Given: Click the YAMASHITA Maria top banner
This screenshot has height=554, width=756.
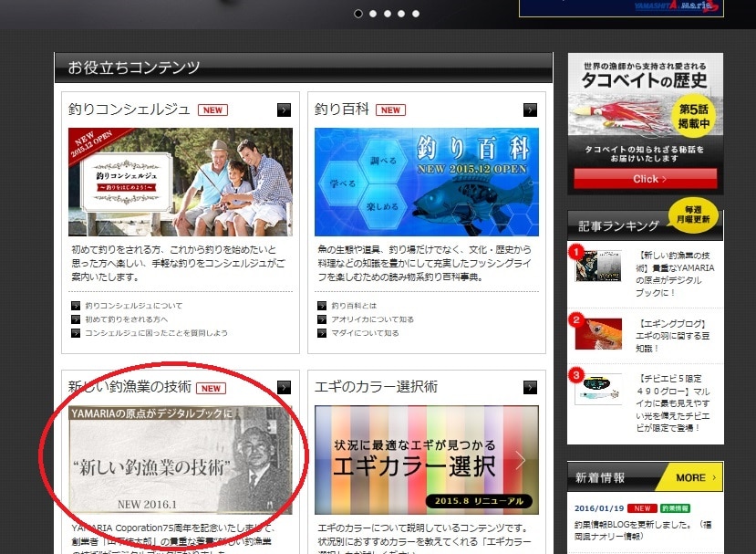Looking at the screenshot, I should [621, 8].
